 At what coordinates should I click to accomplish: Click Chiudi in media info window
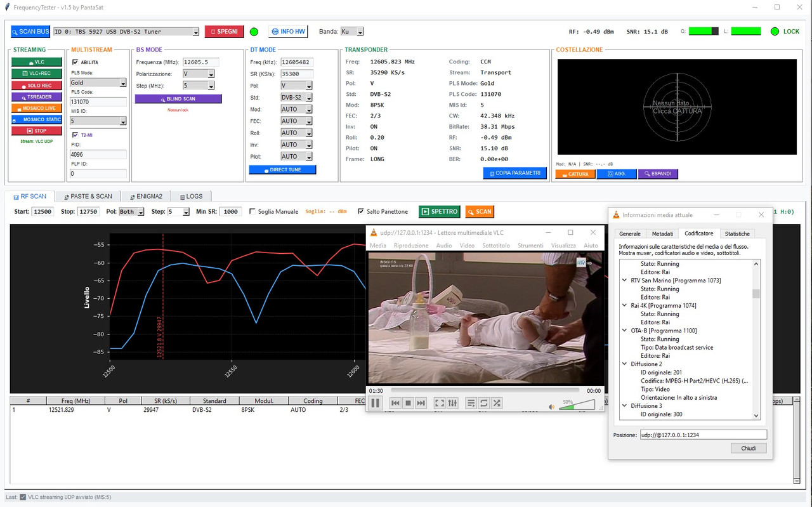click(749, 448)
